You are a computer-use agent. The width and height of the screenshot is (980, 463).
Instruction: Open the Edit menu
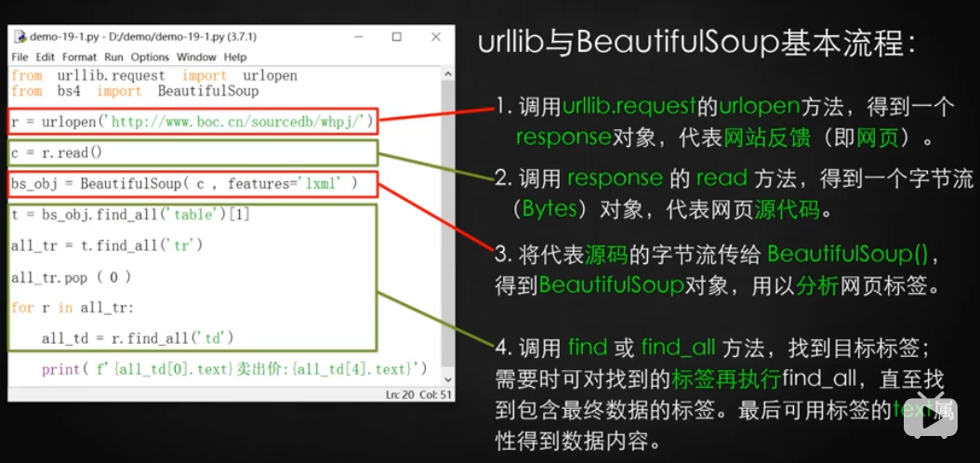point(45,57)
